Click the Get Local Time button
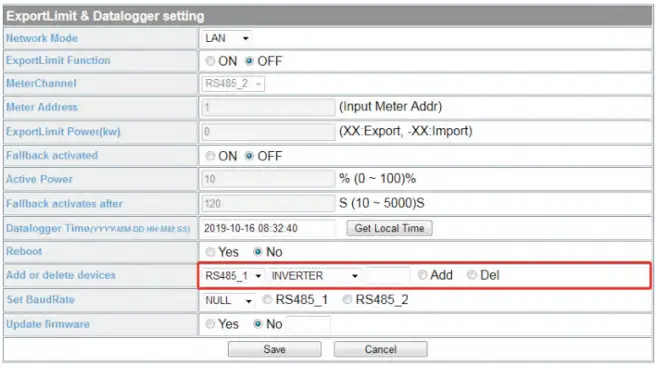The height and width of the screenshot is (369, 660). coord(389,228)
